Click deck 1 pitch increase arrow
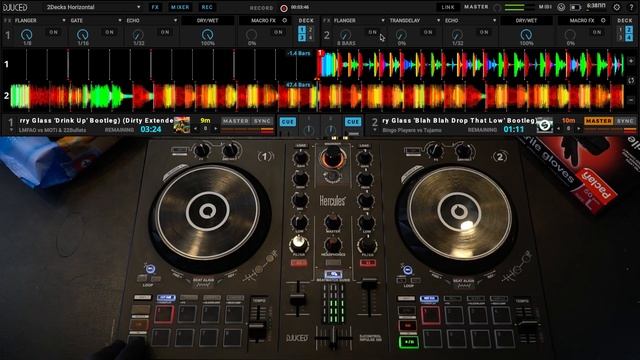This screenshot has width=640, height=360. pos(216,129)
